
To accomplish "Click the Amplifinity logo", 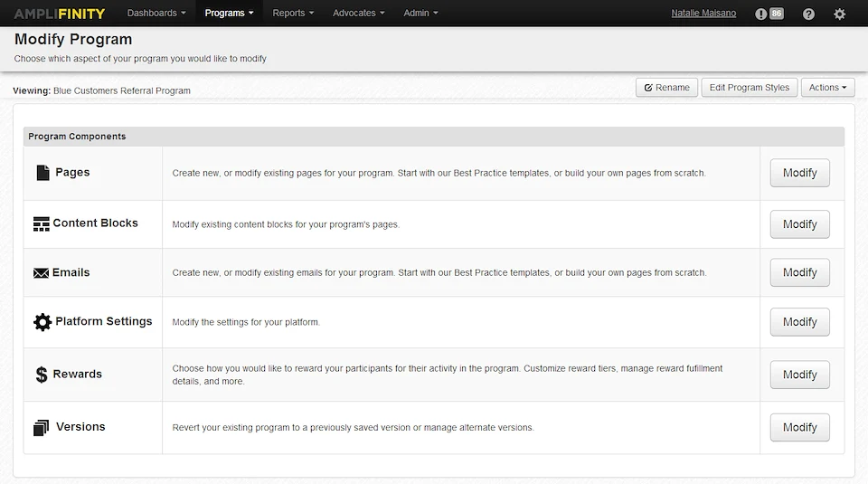I will coord(59,14).
